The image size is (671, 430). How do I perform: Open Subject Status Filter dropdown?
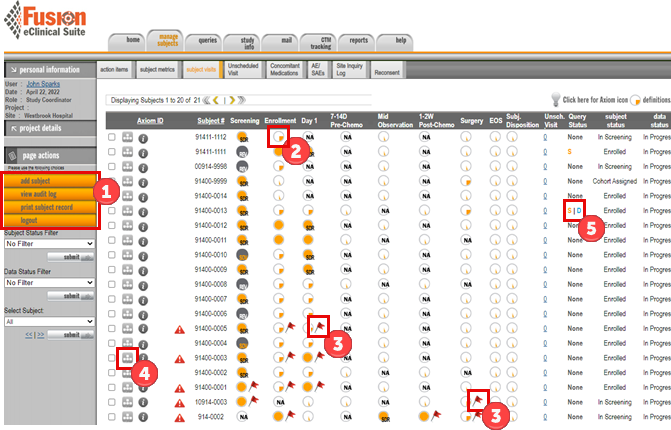click(50, 243)
